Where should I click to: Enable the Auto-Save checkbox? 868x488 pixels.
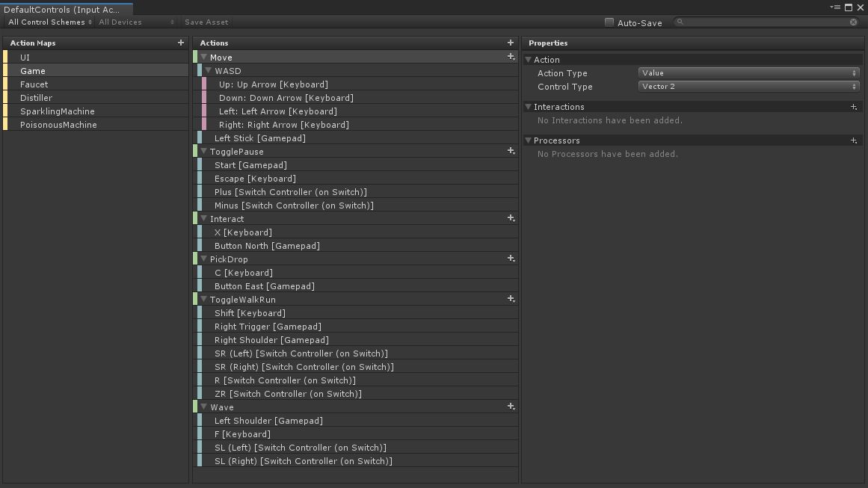(x=609, y=22)
